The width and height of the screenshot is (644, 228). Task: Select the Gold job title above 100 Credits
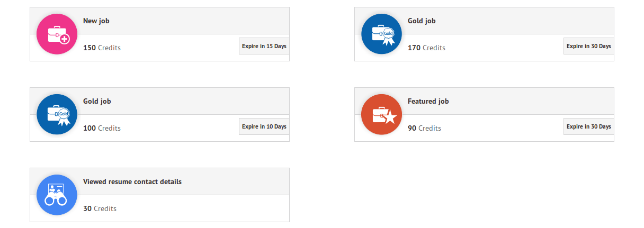(x=97, y=101)
